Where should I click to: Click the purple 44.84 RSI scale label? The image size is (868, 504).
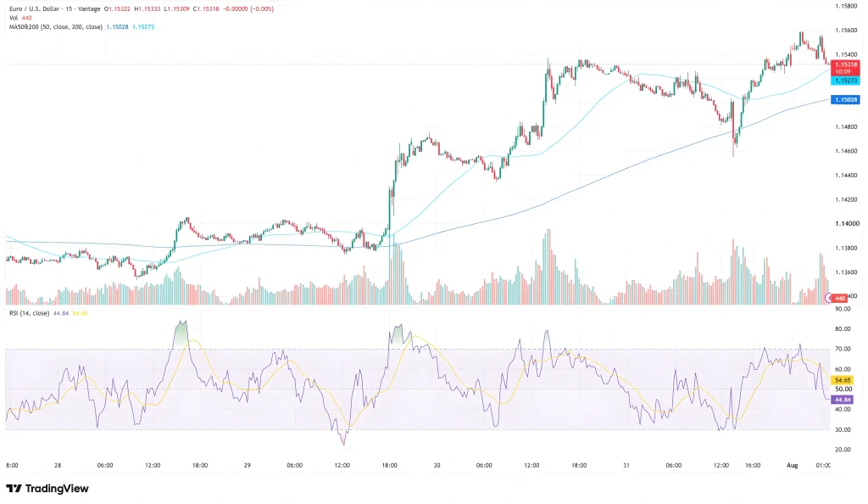(x=843, y=400)
